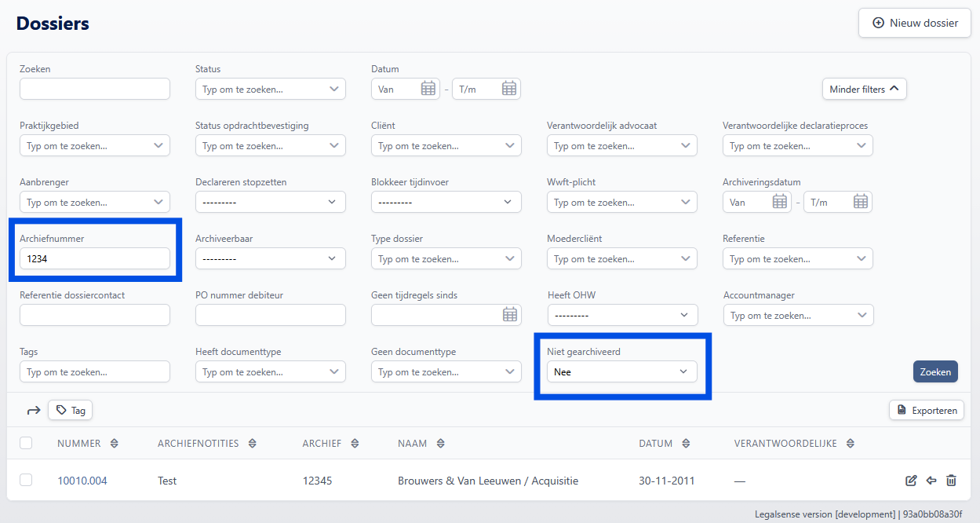Click the Archiefnummer field containing 1234
This screenshot has width=980, height=523.
coord(95,258)
